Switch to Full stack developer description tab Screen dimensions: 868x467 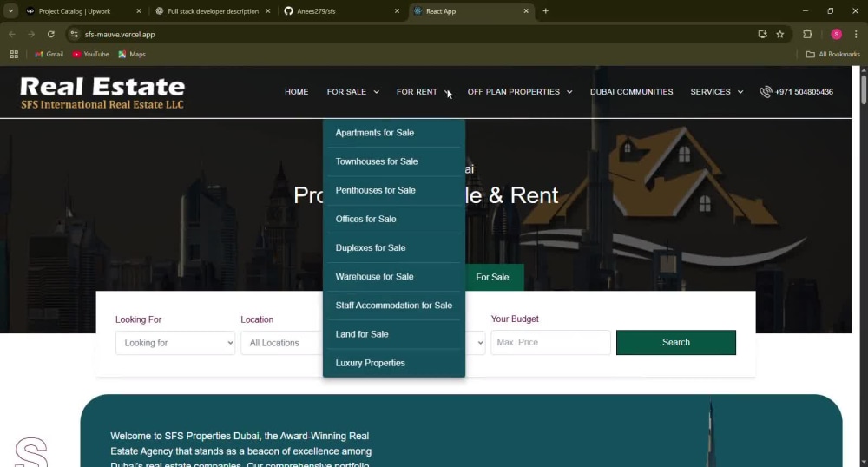point(213,11)
